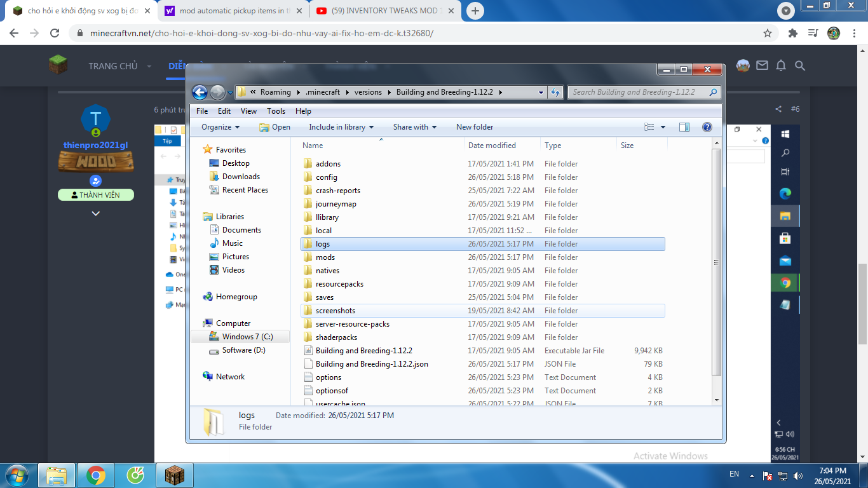Click the forum search magnifier icon
This screenshot has width=868, height=488.
800,65
